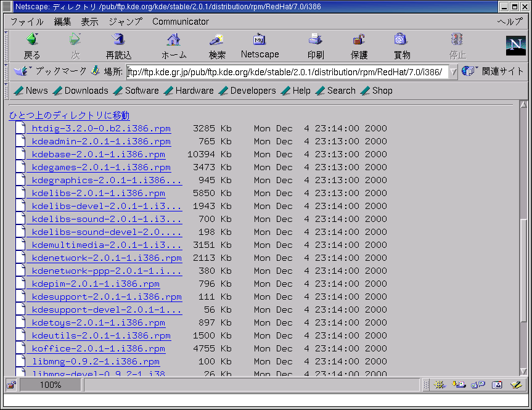Click the Netscape N logo
This screenshot has width=532, height=410.
(x=516, y=45)
